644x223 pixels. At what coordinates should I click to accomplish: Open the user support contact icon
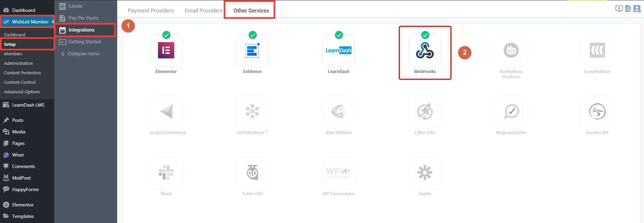[637, 9]
